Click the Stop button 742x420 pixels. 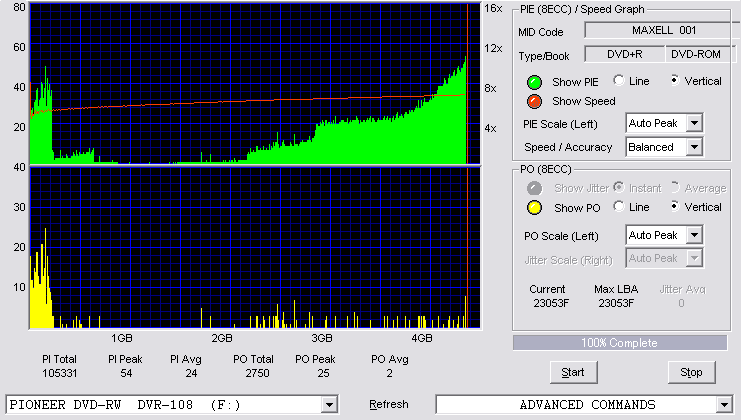(x=691, y=373)
